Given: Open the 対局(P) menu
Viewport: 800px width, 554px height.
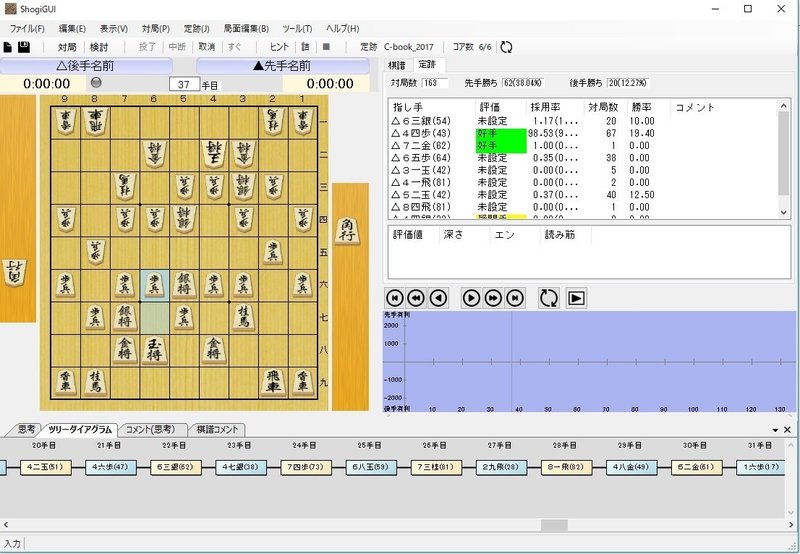Looking at the screenshot, I should 156,29.
